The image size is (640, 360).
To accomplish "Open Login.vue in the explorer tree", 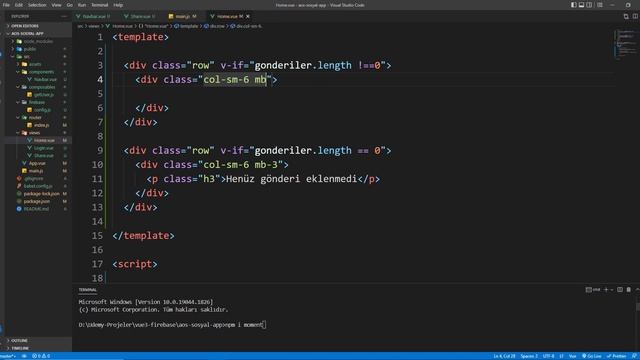I will point(44,148).
